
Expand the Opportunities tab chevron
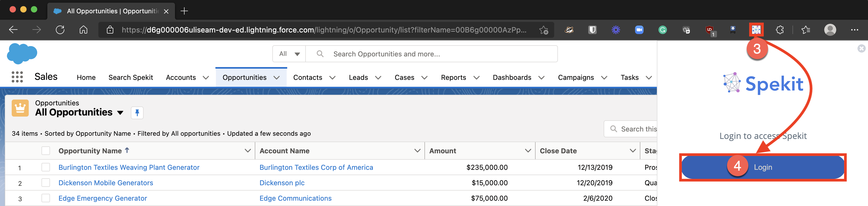coord(277,77)
